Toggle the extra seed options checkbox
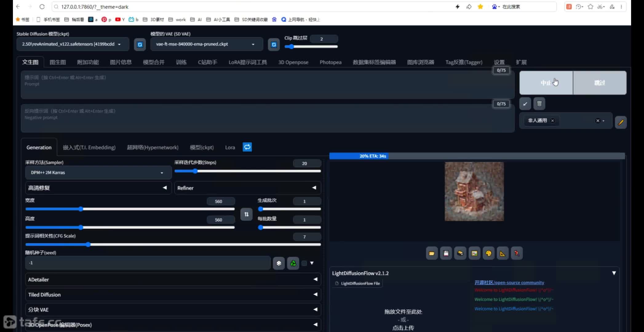This screenshot has width=644, height=332. [304, 263]
